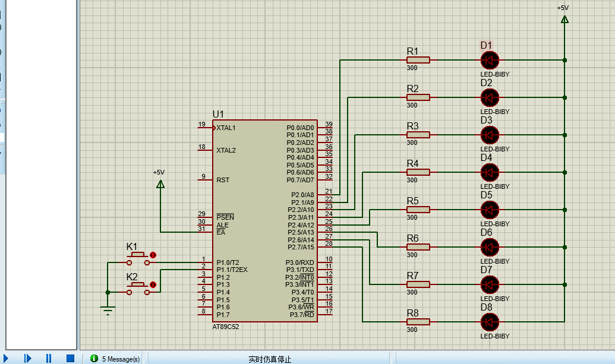615x364 pixels.
Task: Step the simulation one frame forward
Action: click(x=27, y=358)
